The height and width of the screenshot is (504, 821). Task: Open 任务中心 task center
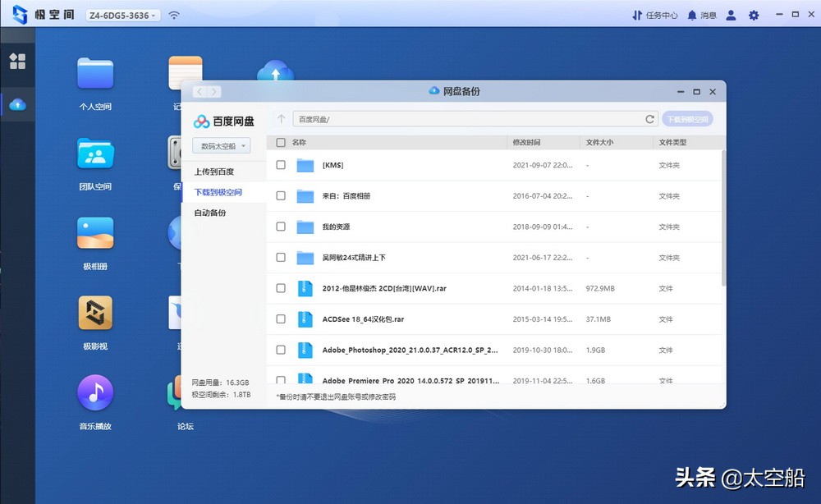(654, 15)
